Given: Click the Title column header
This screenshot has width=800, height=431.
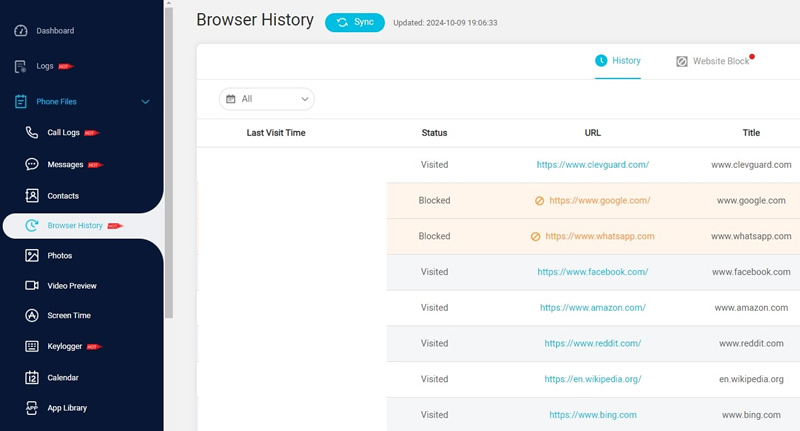Looking at the screenshot, I should pos(751,133).
